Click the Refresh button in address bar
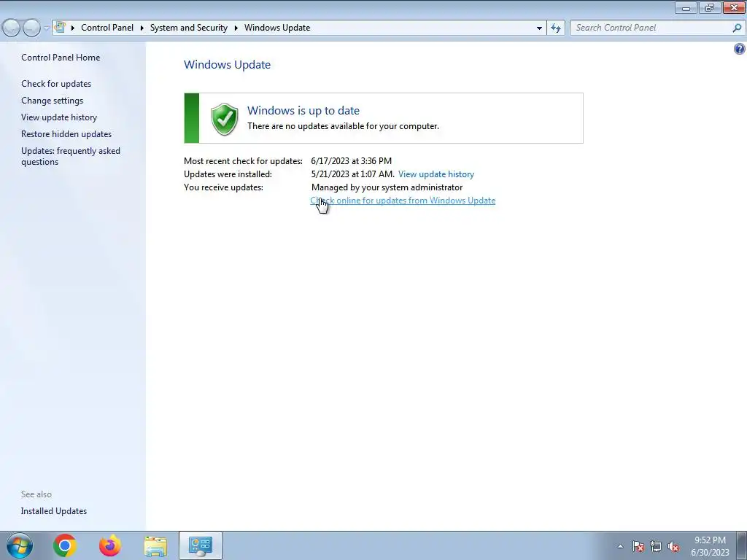The height and width of the screenshot is (560, 747). point(555,28)
